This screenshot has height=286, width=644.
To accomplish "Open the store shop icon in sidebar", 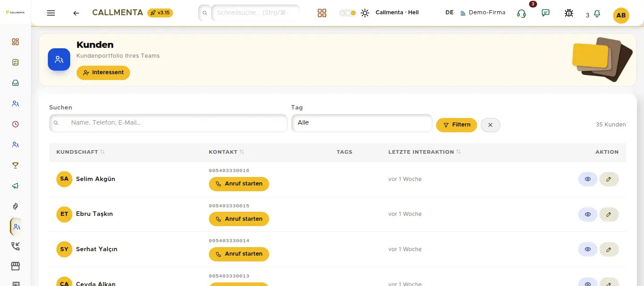I will (x=16, y=266).
